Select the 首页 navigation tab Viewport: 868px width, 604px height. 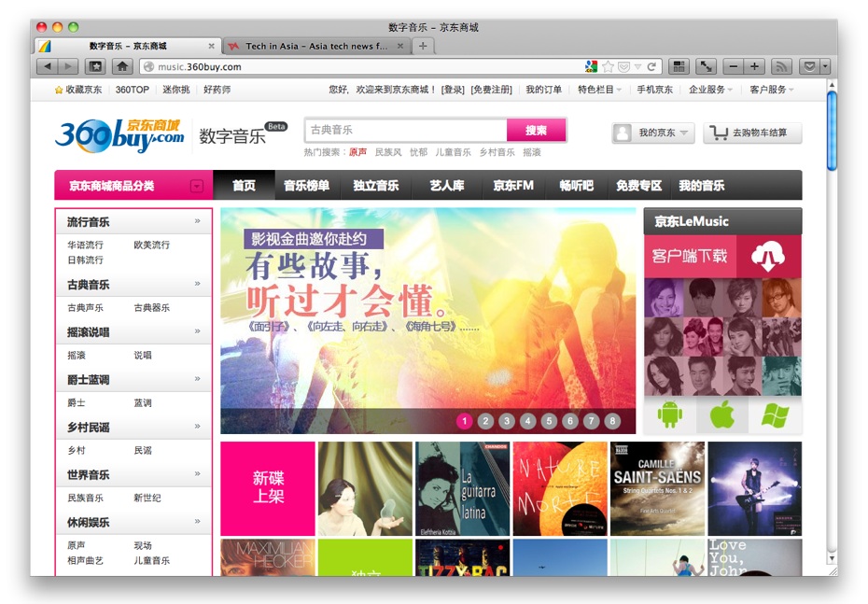[245, 186]
